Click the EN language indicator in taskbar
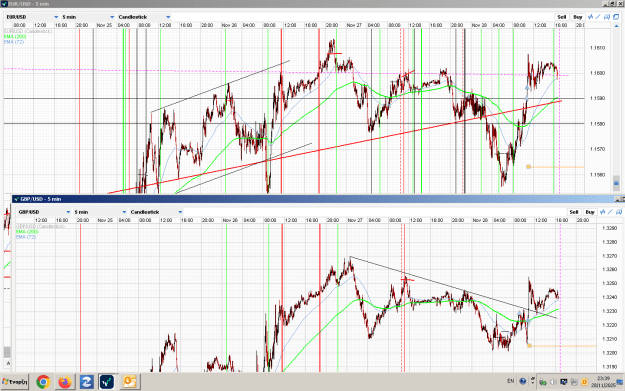Image resolution: width=625 pixels, height=391 pixels. click(x=511, y=381)
